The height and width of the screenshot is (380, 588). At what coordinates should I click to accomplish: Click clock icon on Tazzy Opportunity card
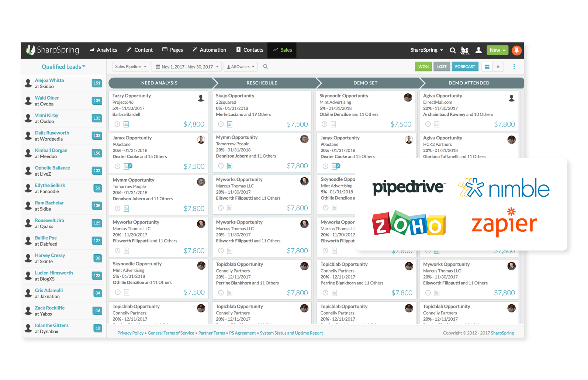[117, 124]
